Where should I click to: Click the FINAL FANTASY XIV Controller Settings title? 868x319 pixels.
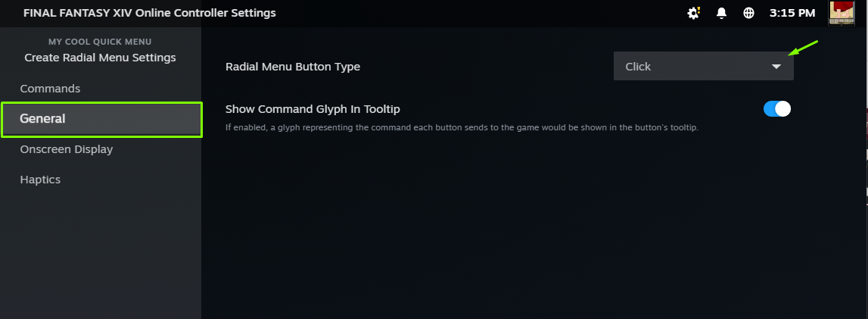pyautogui.click(x=150, y=13)
